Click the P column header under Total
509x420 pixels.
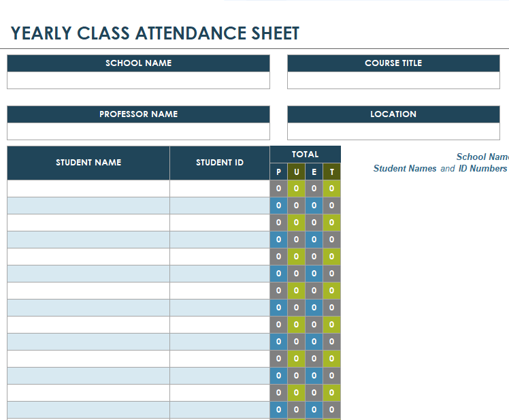point(278,172)
